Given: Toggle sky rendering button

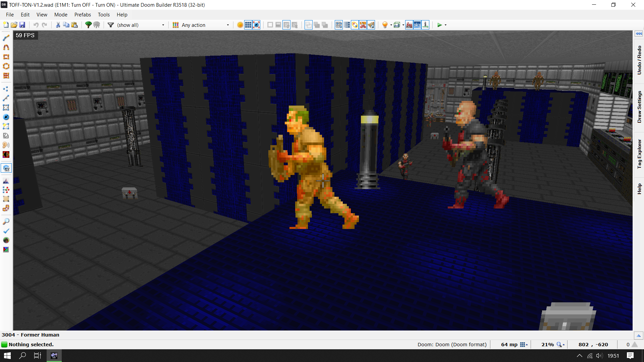Looking at the screenshot, I should (x=417, y=25).
